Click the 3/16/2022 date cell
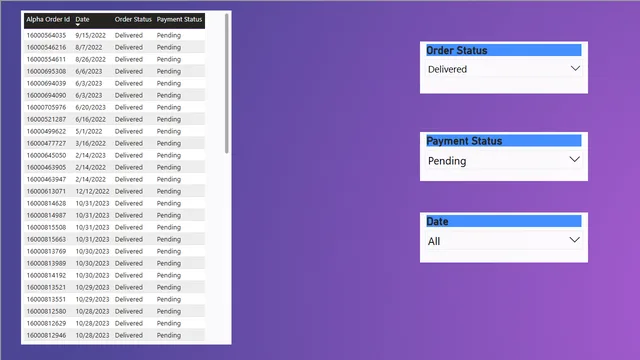 click(x=90, y=143)
